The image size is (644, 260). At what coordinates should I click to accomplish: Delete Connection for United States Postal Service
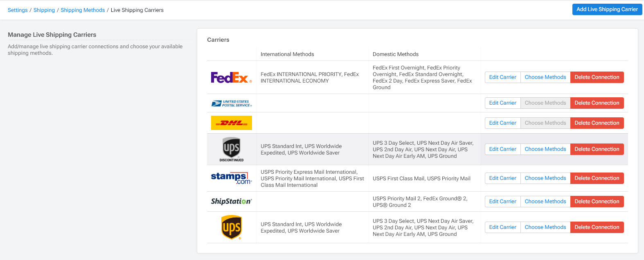597,103
